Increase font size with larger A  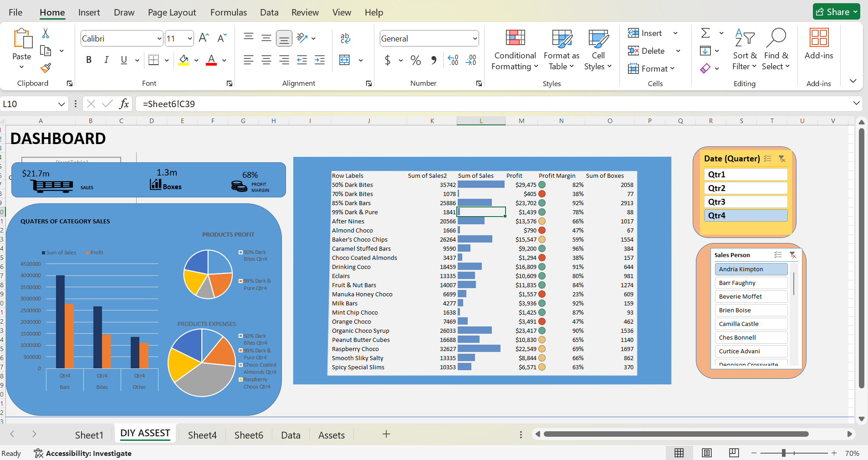pos(204,38)
